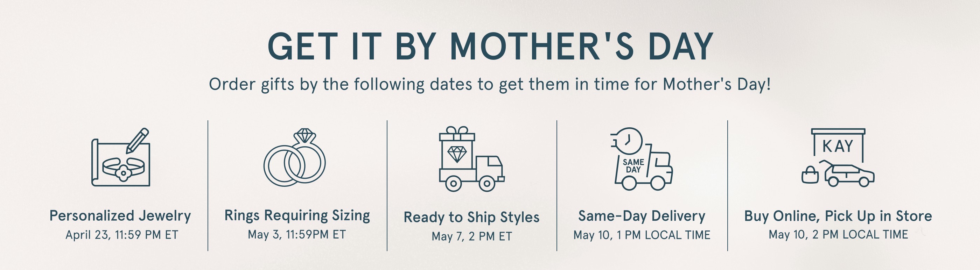Screen dimensions: 980x270
Task: Open Buy Online, Pick Up in Store
Action: pyautogui.click(x=838, y=216)
